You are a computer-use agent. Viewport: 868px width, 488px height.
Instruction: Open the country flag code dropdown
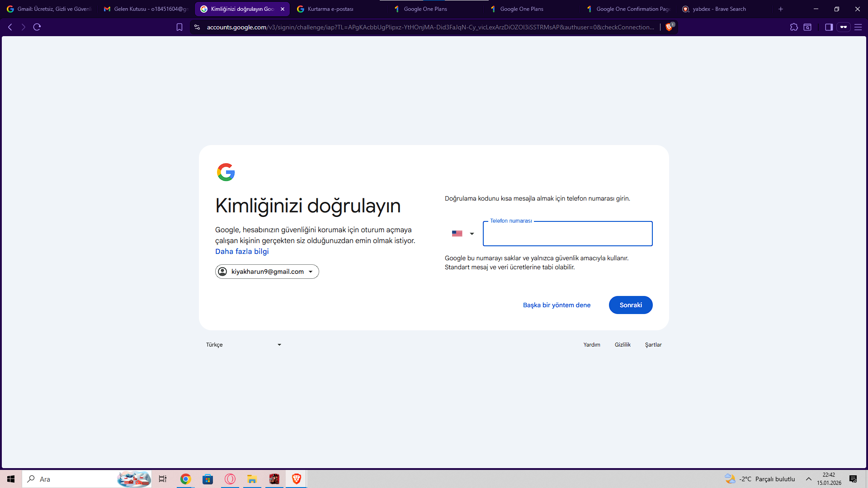click(463, 234)
